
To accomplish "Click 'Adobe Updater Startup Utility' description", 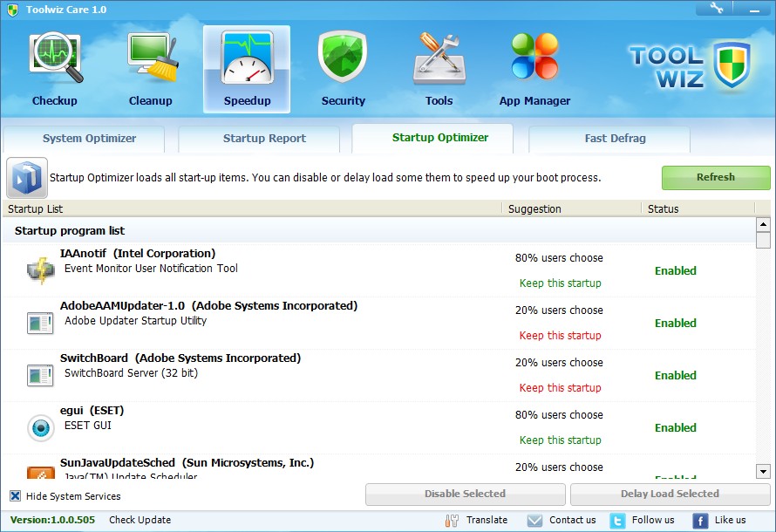I will point(136,321).
